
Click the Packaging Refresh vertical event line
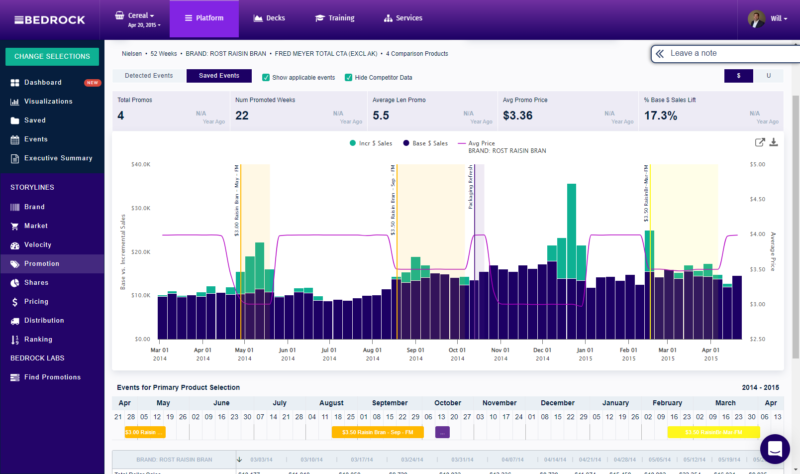(x=474, y=252)
